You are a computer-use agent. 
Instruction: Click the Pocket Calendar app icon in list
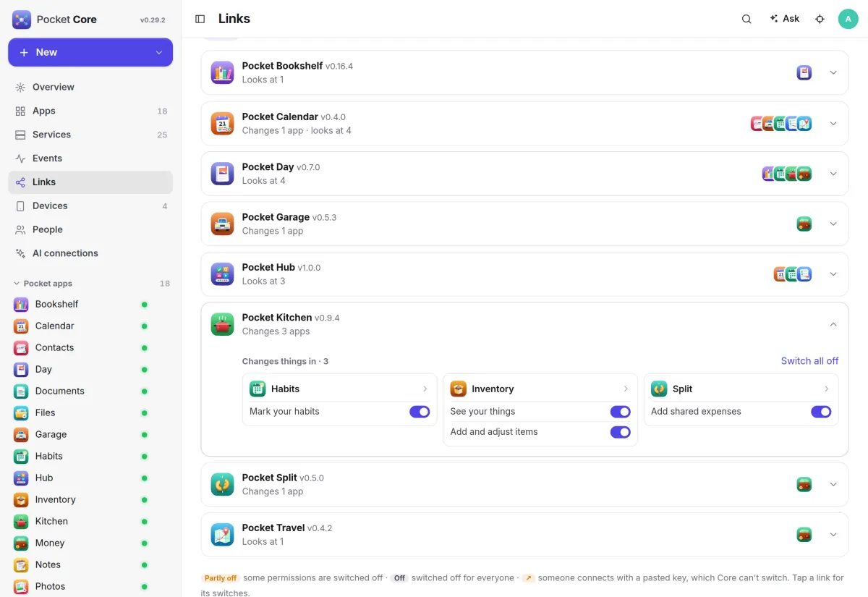pos(223,123)
